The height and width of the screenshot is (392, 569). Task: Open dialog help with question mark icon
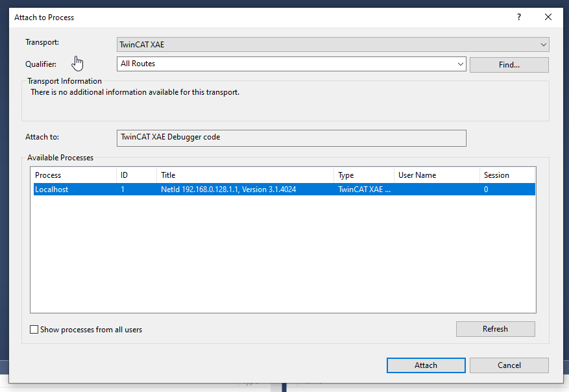pos(519,17)
